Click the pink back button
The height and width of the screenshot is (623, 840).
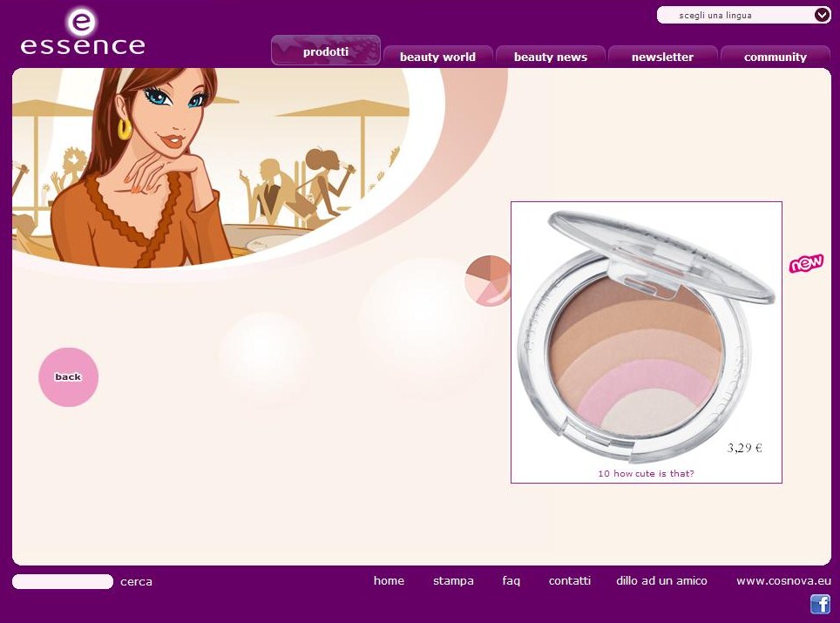pos(68,377)
